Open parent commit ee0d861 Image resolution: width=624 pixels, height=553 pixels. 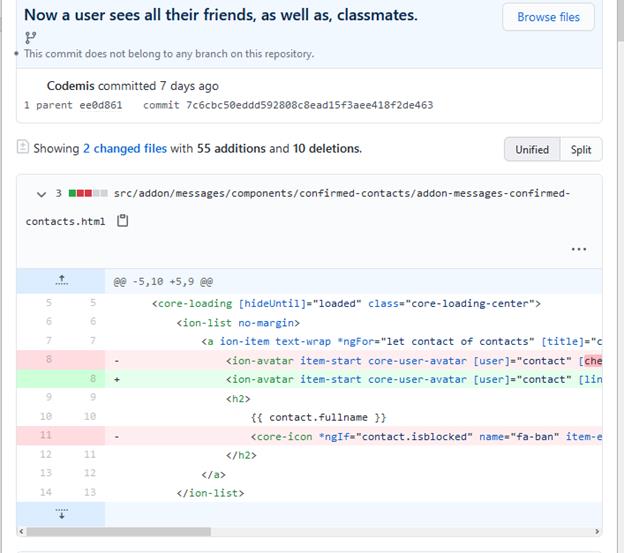(x=100, y=105)
